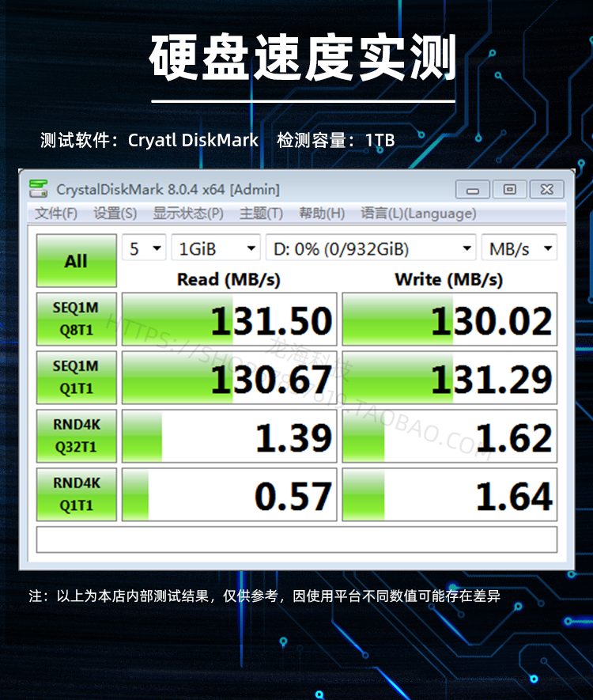Open the test count dropdown showing 5

tap(144, 248)
